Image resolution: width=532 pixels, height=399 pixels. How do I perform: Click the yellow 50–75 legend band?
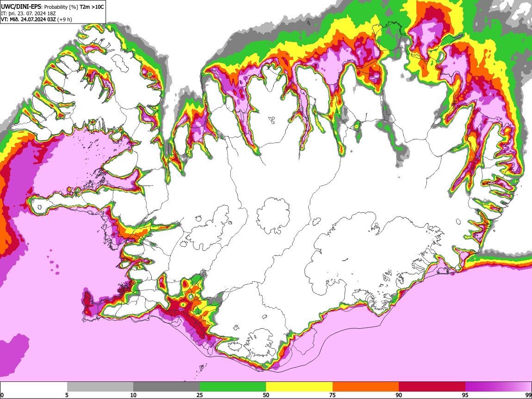299,387
